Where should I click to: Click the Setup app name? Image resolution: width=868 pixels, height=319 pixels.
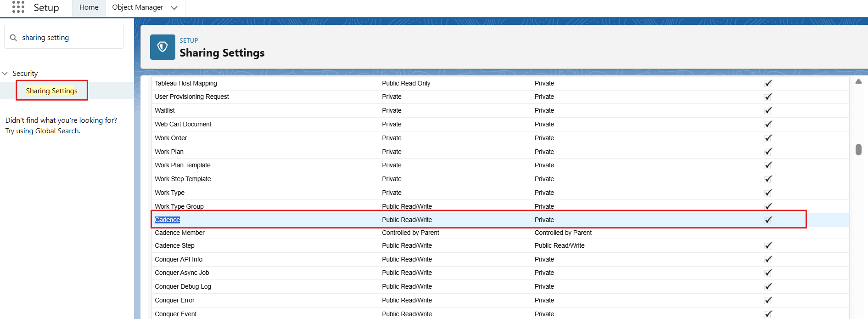tap(46, 7)
